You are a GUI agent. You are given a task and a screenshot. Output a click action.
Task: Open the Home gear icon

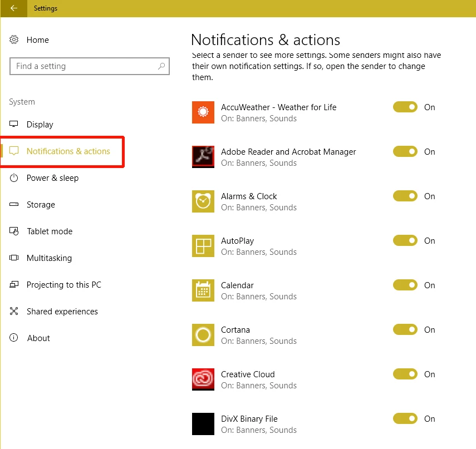[x=14, y=40]
